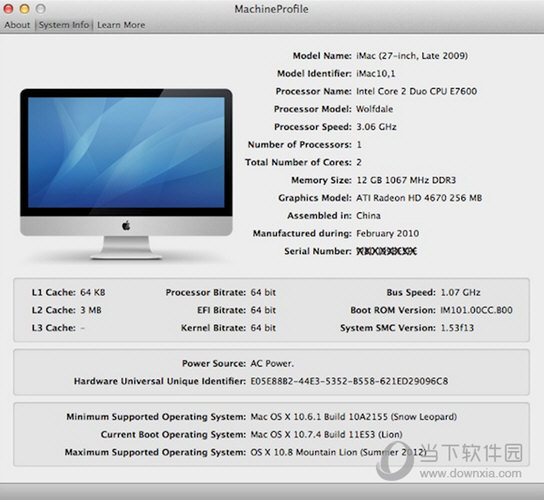Select model identifier iMac10,1
The image size is (544, 500).
tap(375, 74)
